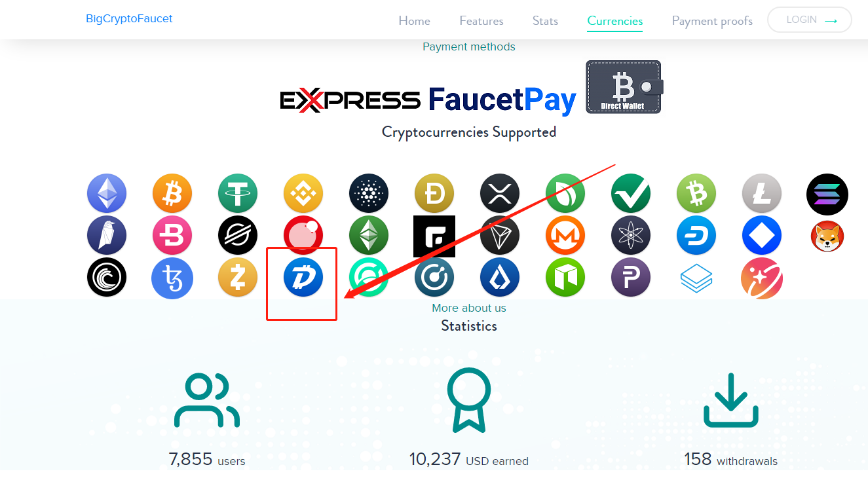Click the Tron coin icon
Image resolution: width=868 pixels, height=482 pixels.
coord(500,235)
